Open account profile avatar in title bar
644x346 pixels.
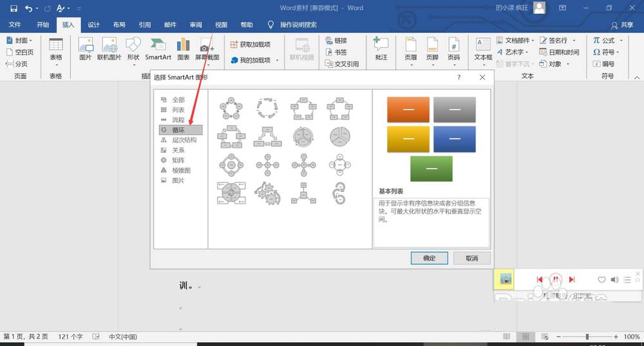click(x=539, y=8)
